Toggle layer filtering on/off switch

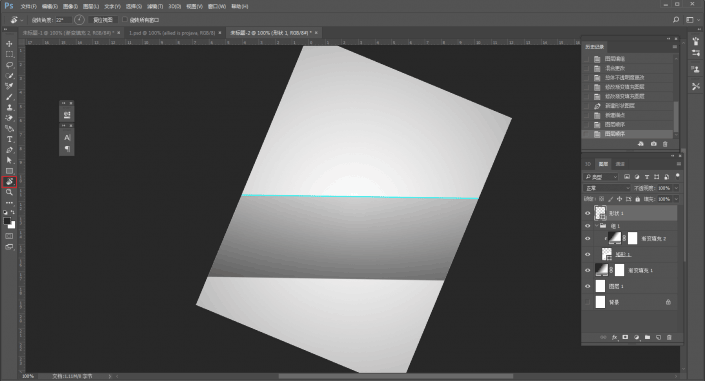point(677,176)
